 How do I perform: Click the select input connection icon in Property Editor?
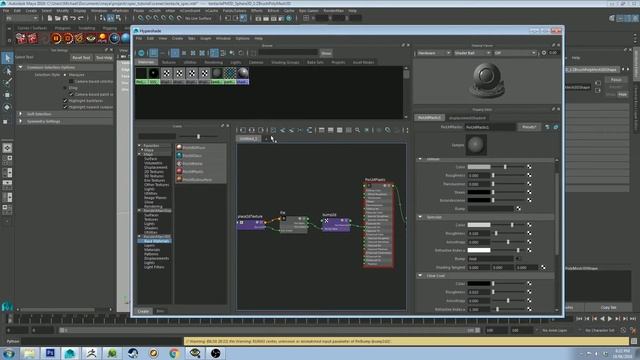pos(547,127)
